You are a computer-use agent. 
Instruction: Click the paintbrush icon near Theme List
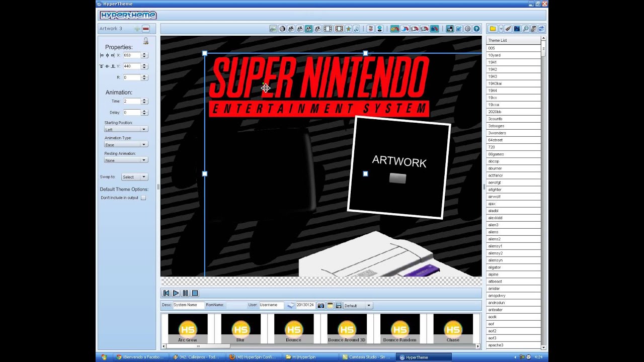508,29
